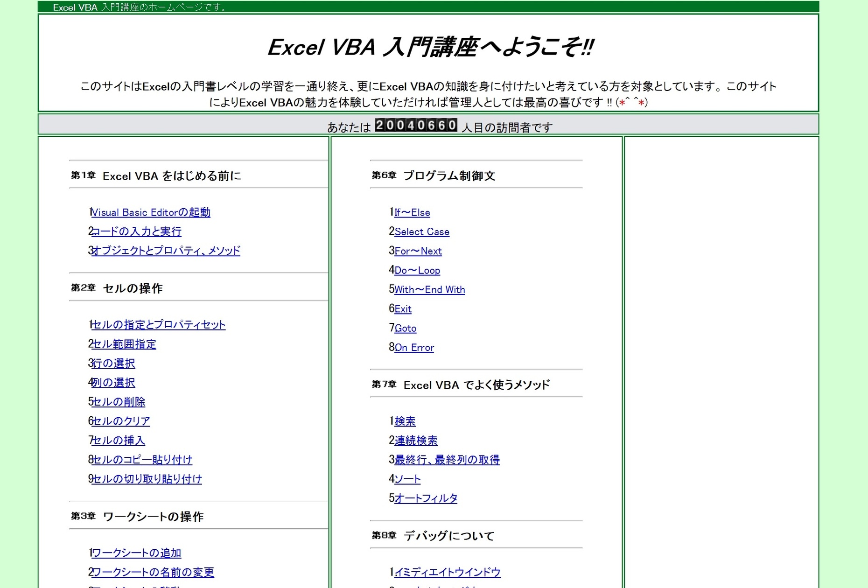
Task: Open the With~End With page
Action: point(429,289)
